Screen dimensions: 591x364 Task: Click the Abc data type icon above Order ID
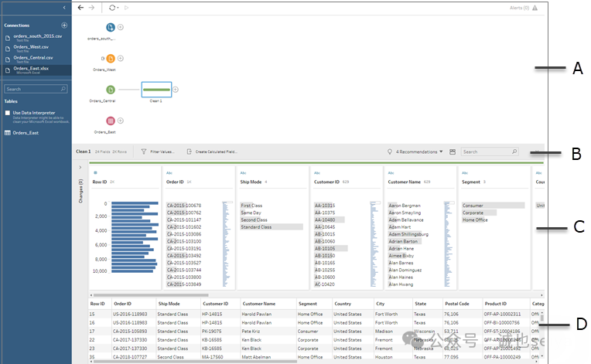click(x=169, y=173)
